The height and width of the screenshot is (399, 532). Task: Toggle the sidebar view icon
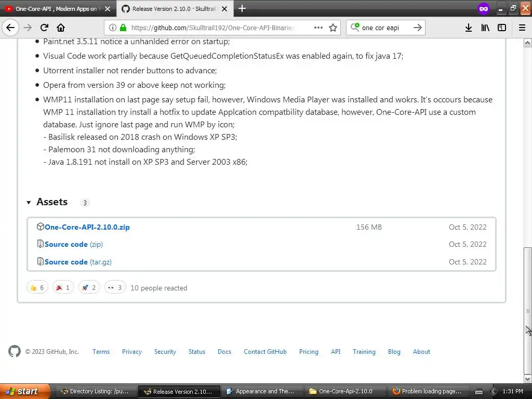coord(502,28)
